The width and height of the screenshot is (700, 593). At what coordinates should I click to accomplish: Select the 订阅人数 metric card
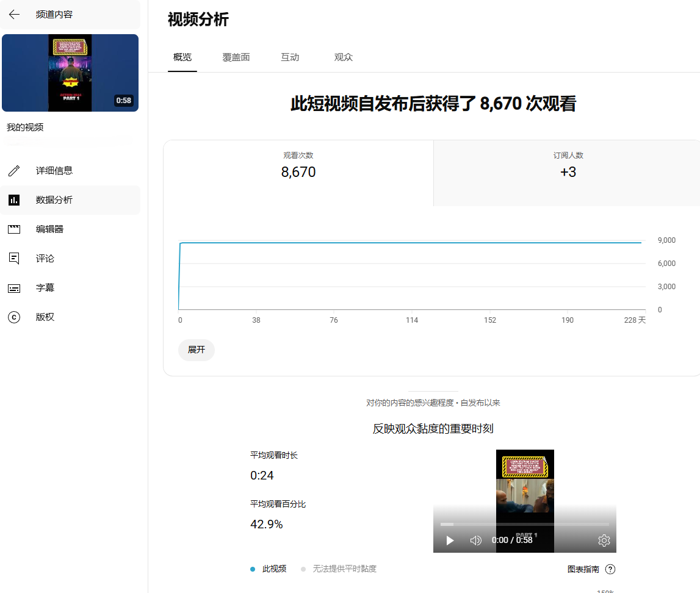(x=567, y=173)
